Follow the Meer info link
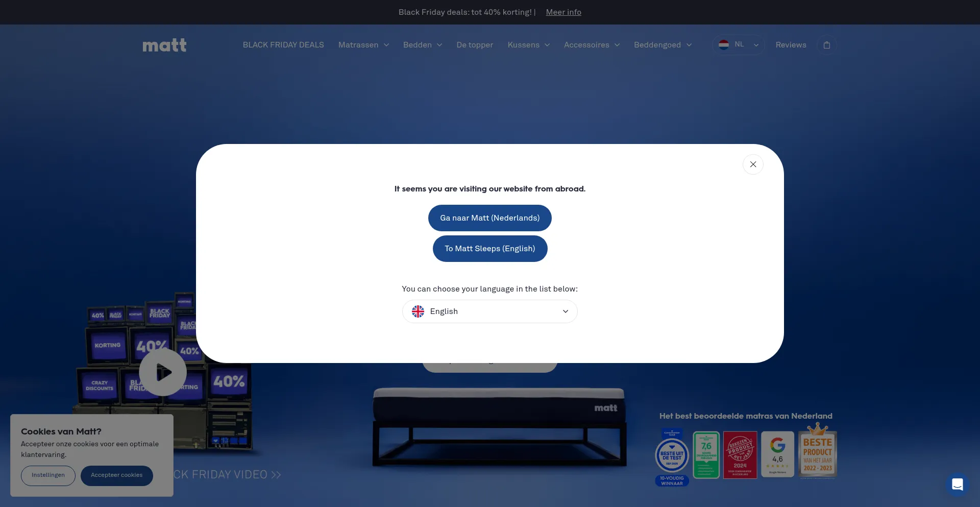Image resolution: width=980 pixels, height=507 pixels. click(563, 12)
